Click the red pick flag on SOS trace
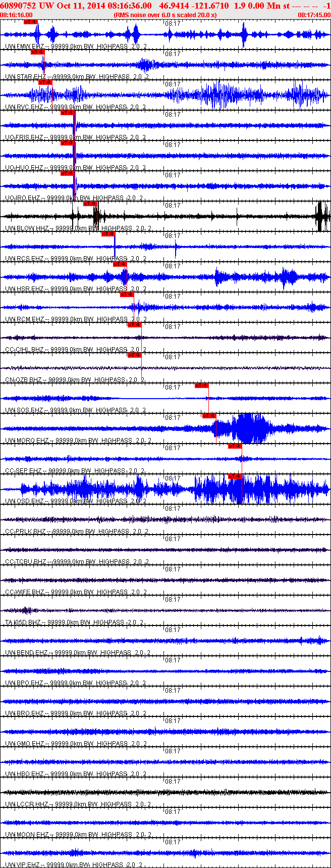The height and width of the screenshot is (868, 331). point(201,385)
